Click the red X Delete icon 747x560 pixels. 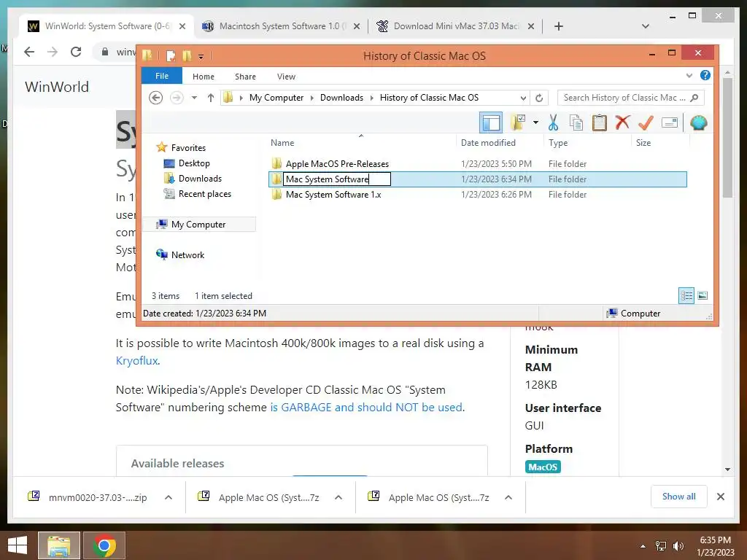[x=622, y=122]
